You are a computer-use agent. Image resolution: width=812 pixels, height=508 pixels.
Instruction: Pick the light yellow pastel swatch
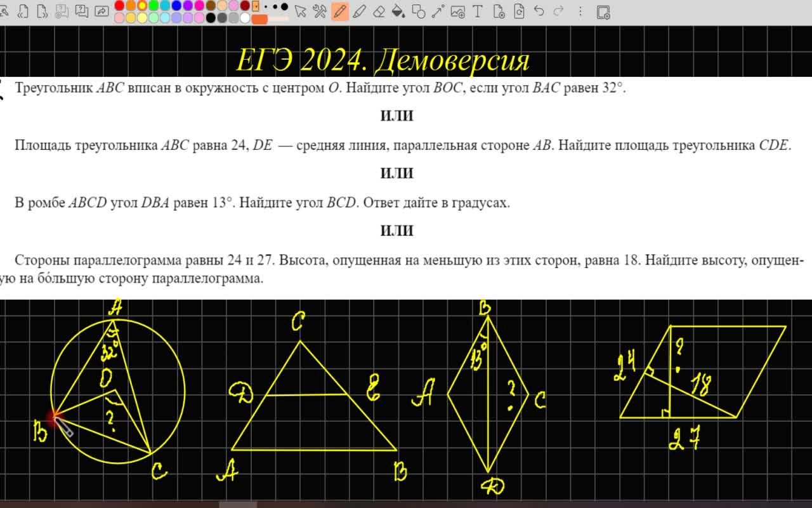(142, 18)
